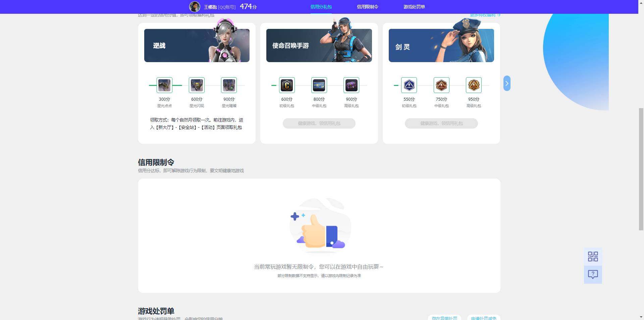Click the 474分 credit score in header
This screenshot has height=320, width=644.
[x=248, y=7]
